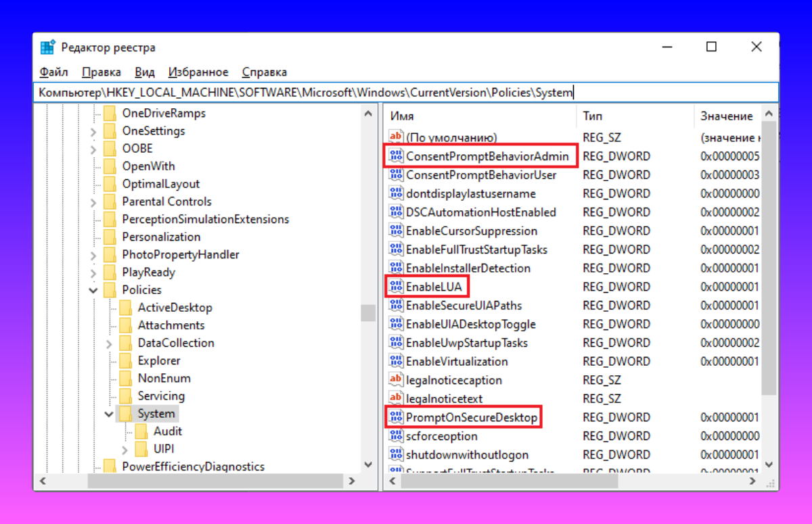Sort by the Значение column header
The width and height of the screenshot is (812, 524).
pyautogui.click(x=727, y=116)
